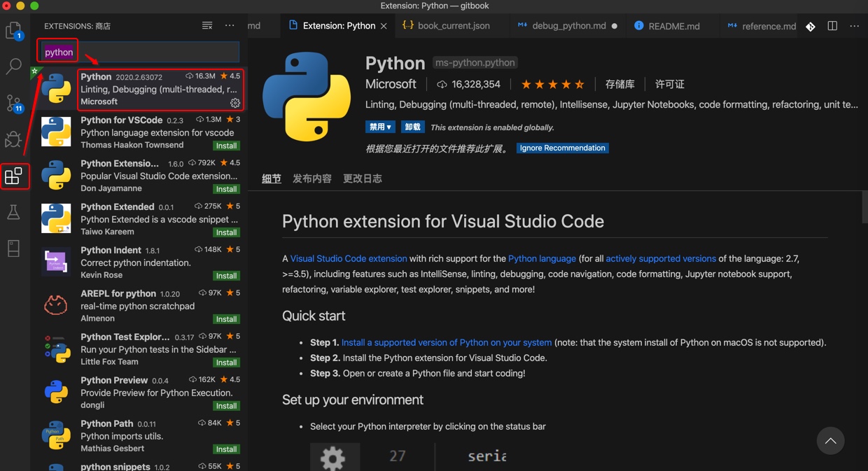
Task: Open the Test flask view icon
Action: point(14,212)
